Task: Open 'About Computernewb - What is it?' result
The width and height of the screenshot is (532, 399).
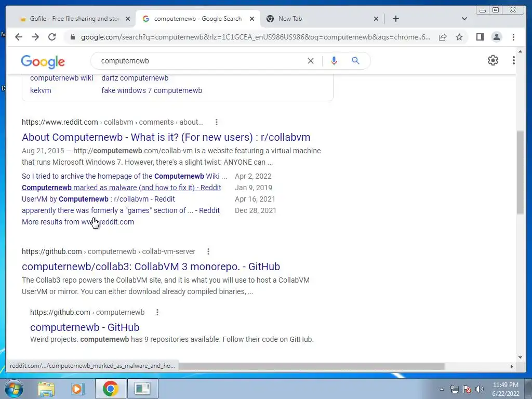Action: pyautogui.click(x=166, y=137)
